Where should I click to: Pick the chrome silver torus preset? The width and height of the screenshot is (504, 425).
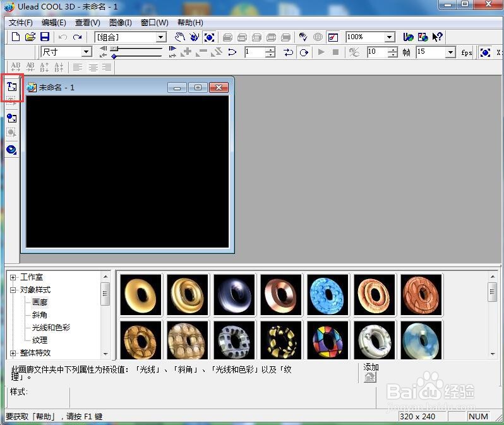[x=234, y=295]
